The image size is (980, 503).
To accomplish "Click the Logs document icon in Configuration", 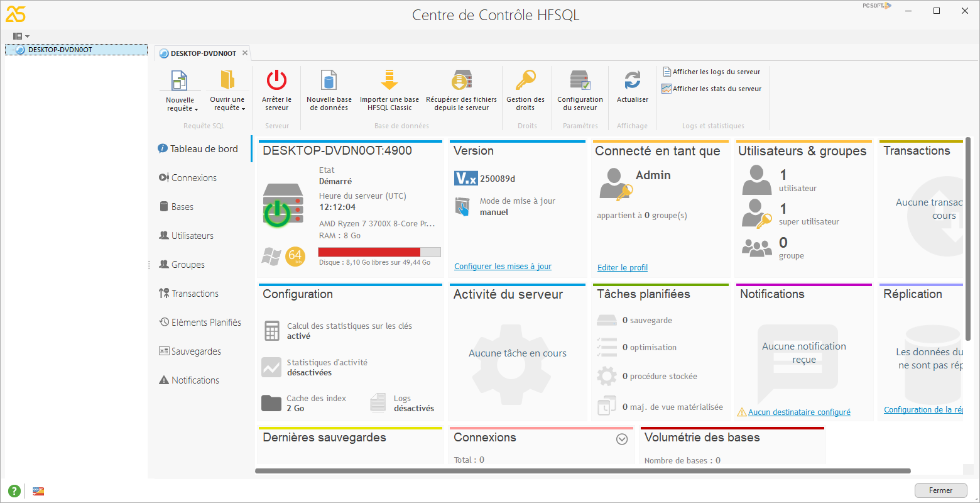I will (x=378, y=403).
